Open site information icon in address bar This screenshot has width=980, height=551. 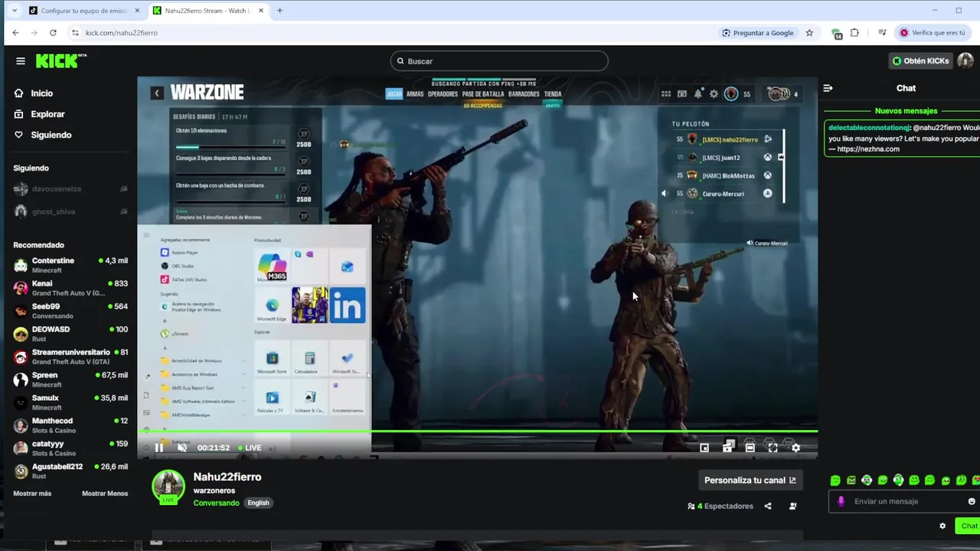[75, 33]
